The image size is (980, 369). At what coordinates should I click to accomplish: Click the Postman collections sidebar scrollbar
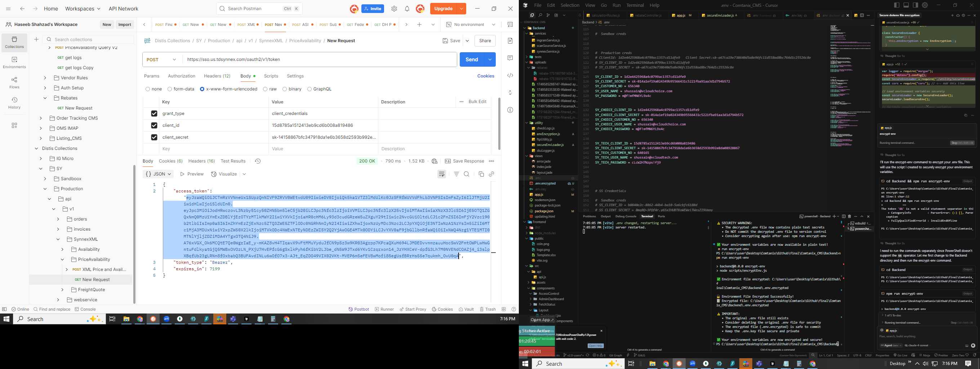134,234
